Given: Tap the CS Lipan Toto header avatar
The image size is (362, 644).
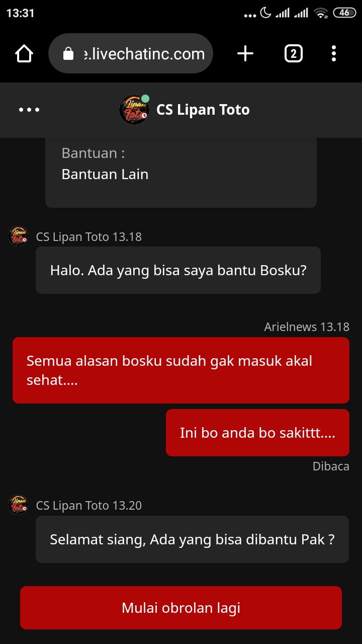Looking at the screenshot, I should 134,110.
